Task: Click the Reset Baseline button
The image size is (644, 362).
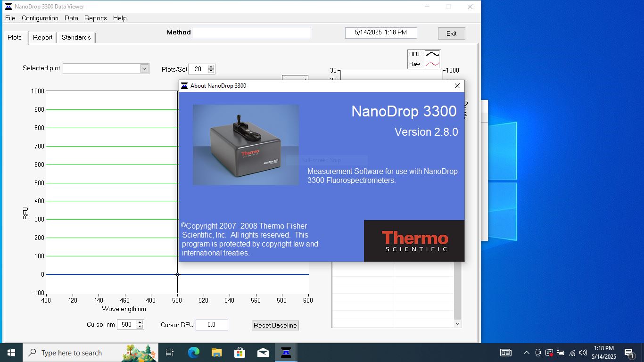Action: pos(275,325)
